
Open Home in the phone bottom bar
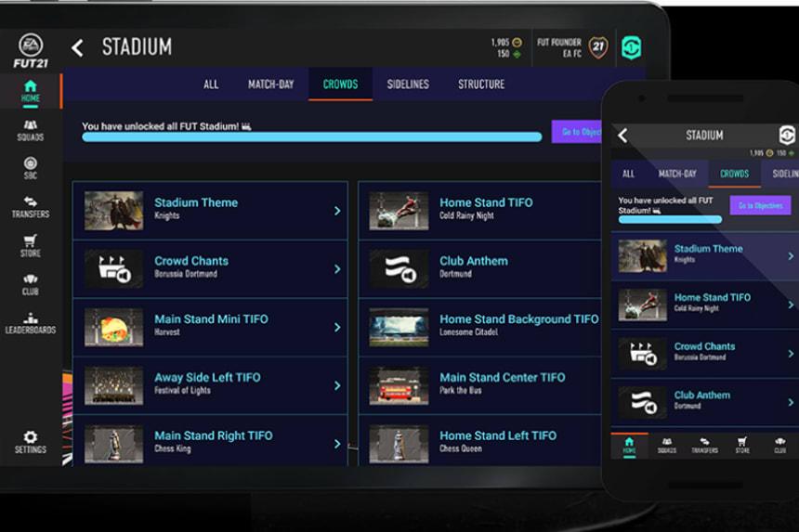pyautogui.click(x=629, y=446)
